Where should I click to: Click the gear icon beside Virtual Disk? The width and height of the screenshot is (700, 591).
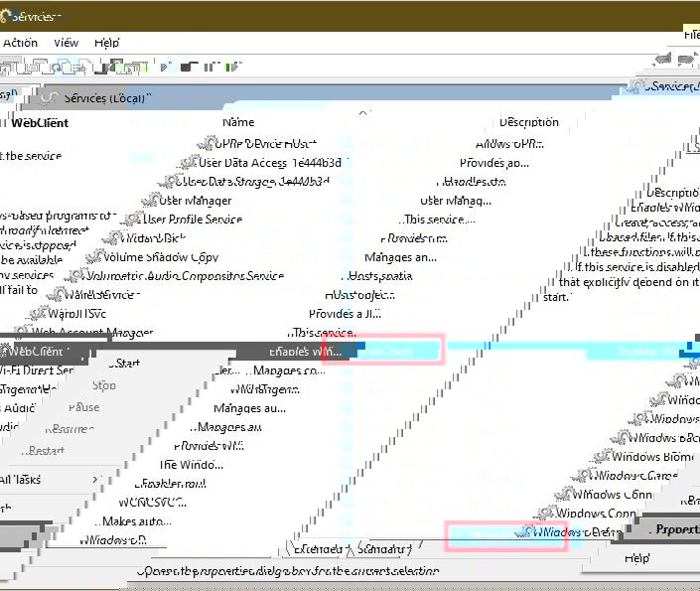112,237
